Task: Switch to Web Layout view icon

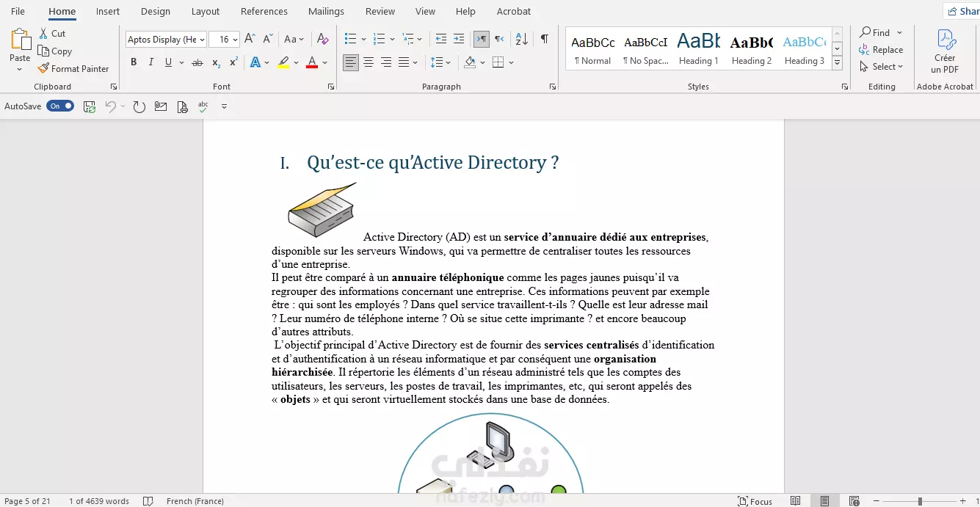Action: point(854,501)
